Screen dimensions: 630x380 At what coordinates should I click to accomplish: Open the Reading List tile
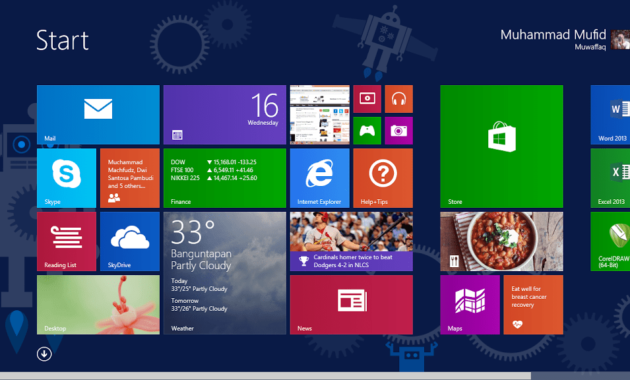click(x=67, y=241)
